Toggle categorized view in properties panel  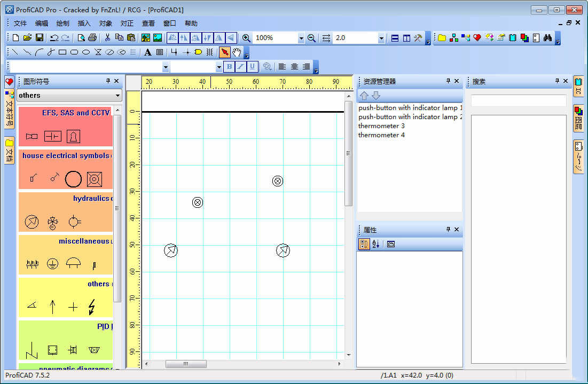pos(364,244)
